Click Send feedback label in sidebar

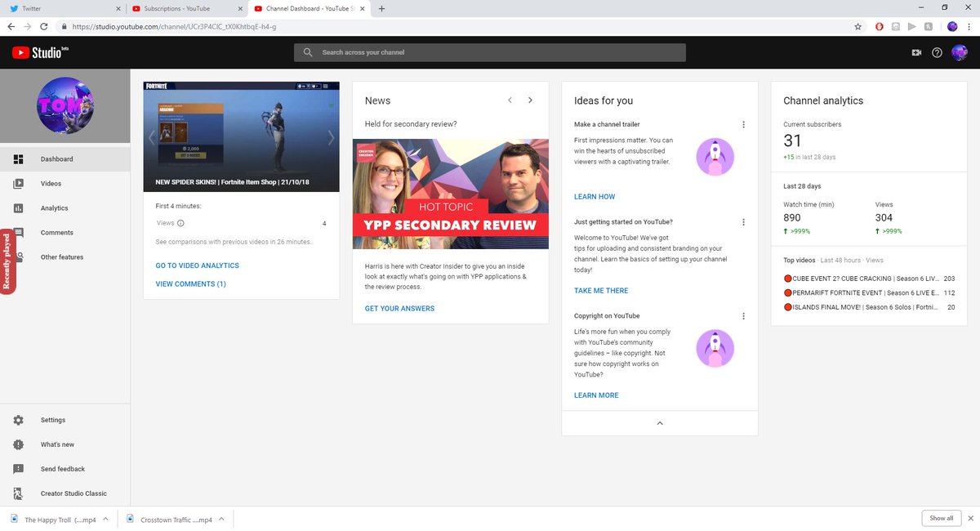pyautogui.click(x=63, y=469)
